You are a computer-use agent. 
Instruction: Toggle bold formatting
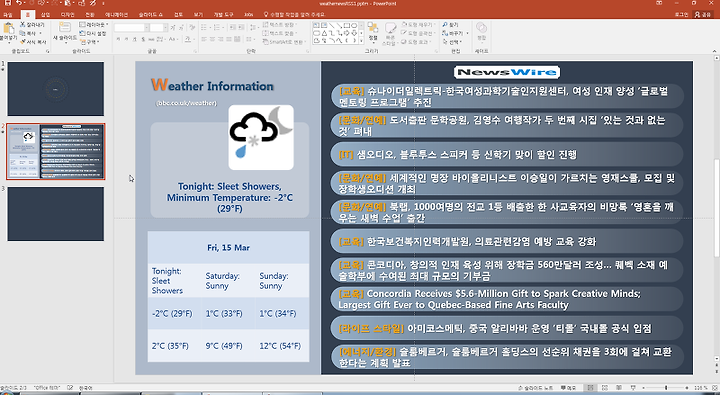[x=118, y=40]
